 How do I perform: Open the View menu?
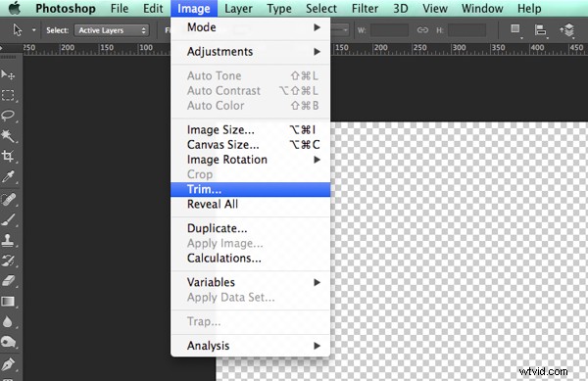434,8
